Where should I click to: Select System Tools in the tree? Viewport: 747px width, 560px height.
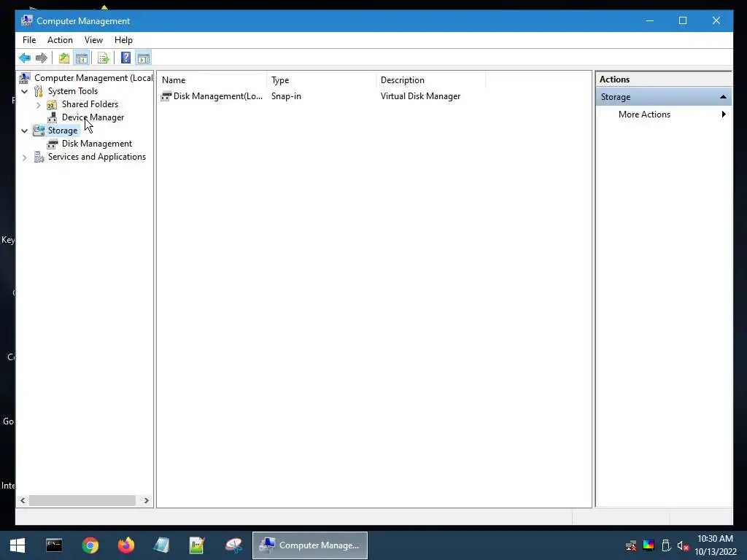(x=72, y=91)
